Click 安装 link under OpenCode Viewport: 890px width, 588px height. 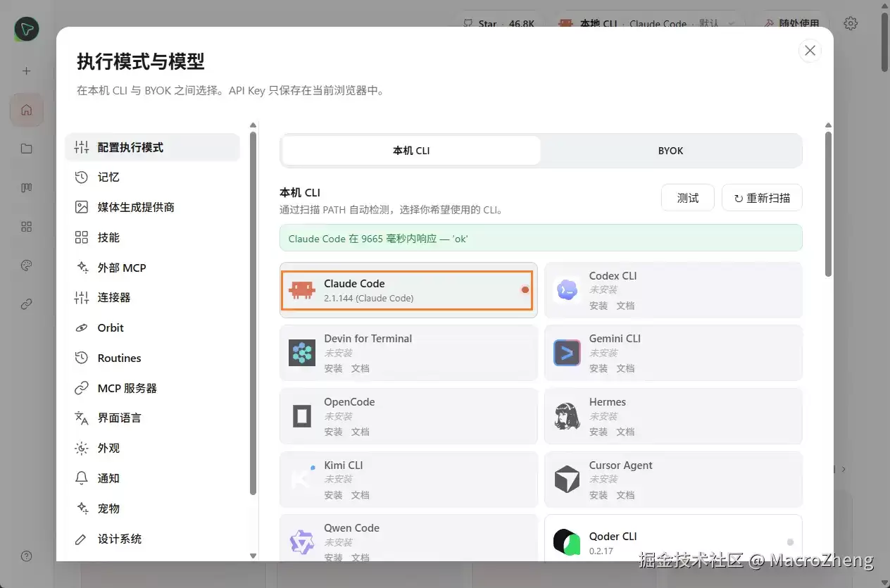tap(334, 432)
